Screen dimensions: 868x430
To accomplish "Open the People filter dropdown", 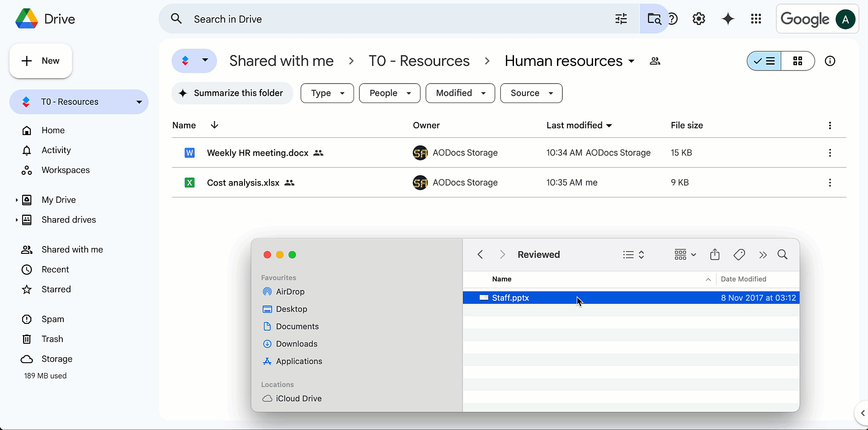I will (x=390, y=93).
